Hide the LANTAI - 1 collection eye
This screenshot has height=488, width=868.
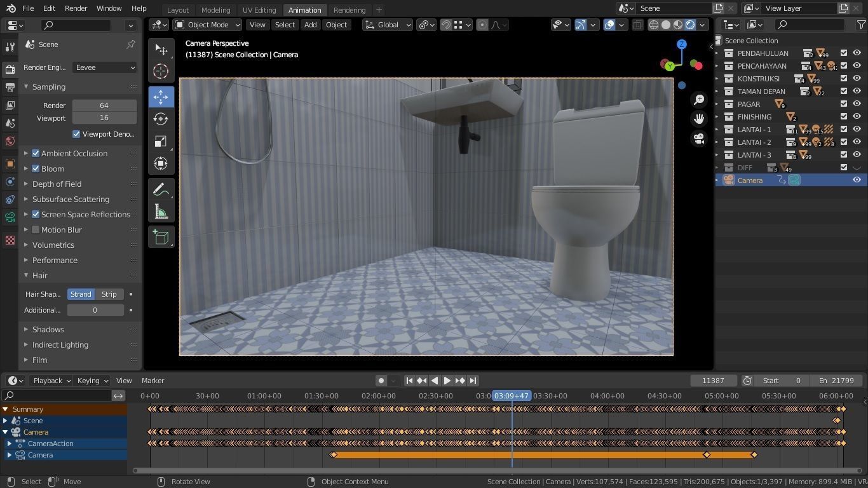(x=857, y=130)
